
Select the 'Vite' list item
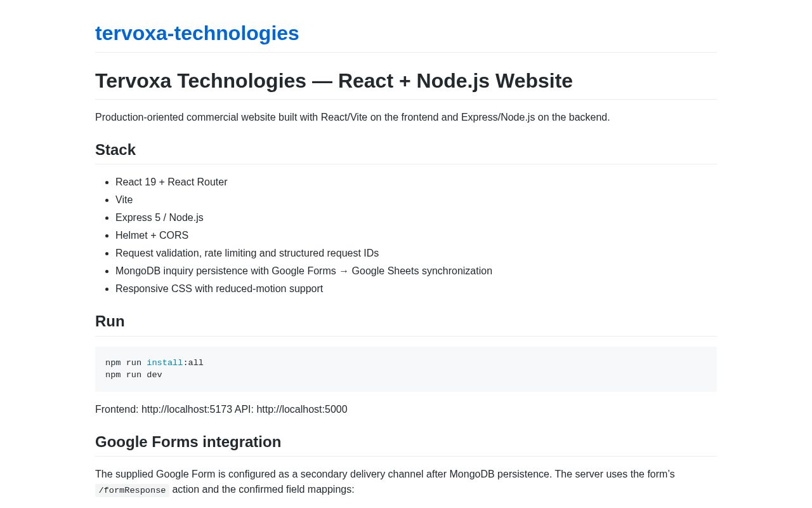[124, 200]
